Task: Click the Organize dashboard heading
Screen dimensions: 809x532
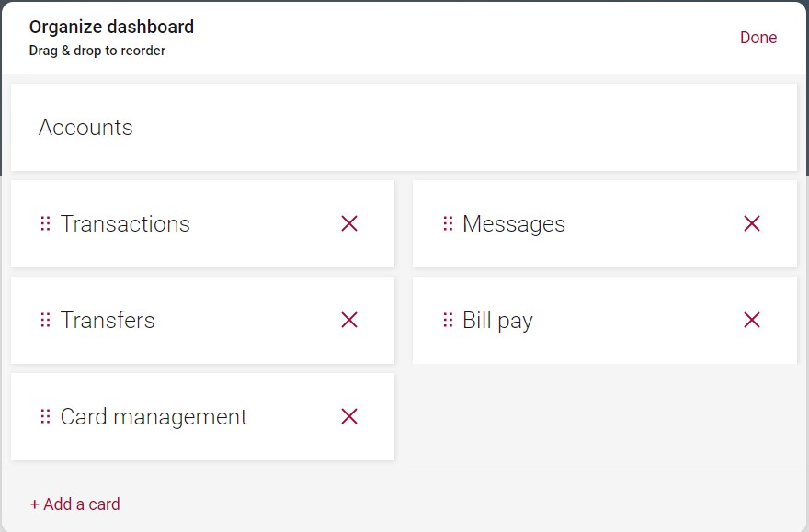Action: [111, 27]
